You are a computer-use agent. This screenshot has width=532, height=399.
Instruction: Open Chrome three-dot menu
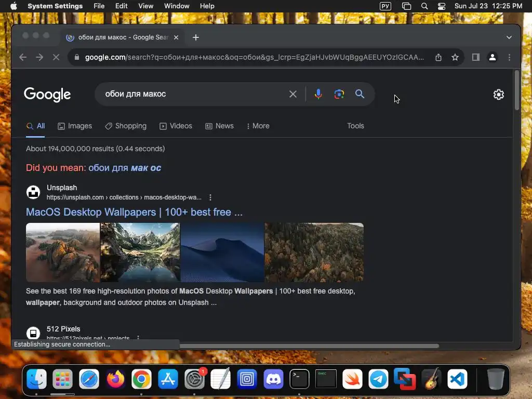pos(509,57)
